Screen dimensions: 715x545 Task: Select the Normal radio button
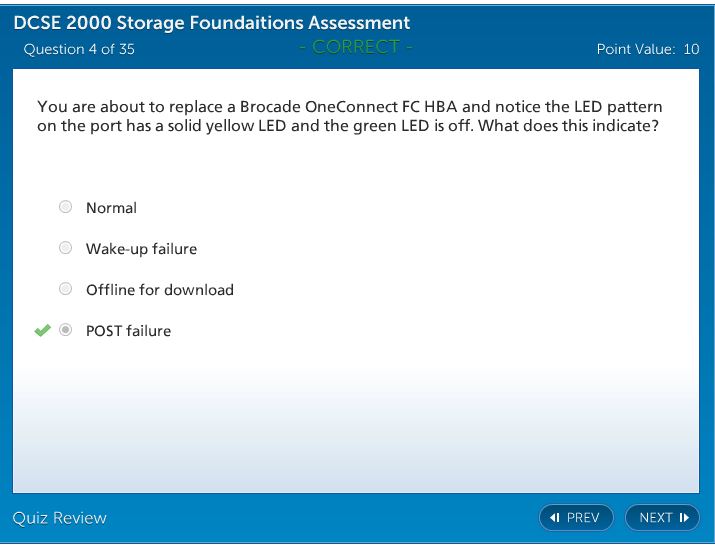(x=66, y=207)
